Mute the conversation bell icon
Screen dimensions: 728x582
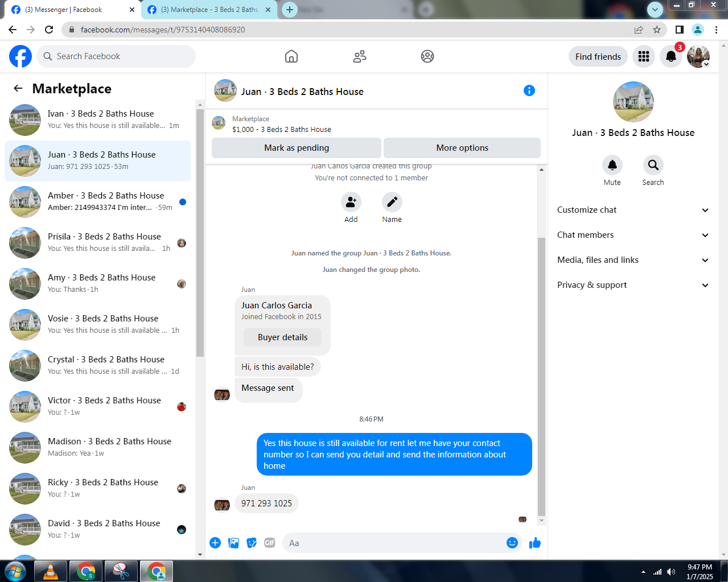click(612, 165)
